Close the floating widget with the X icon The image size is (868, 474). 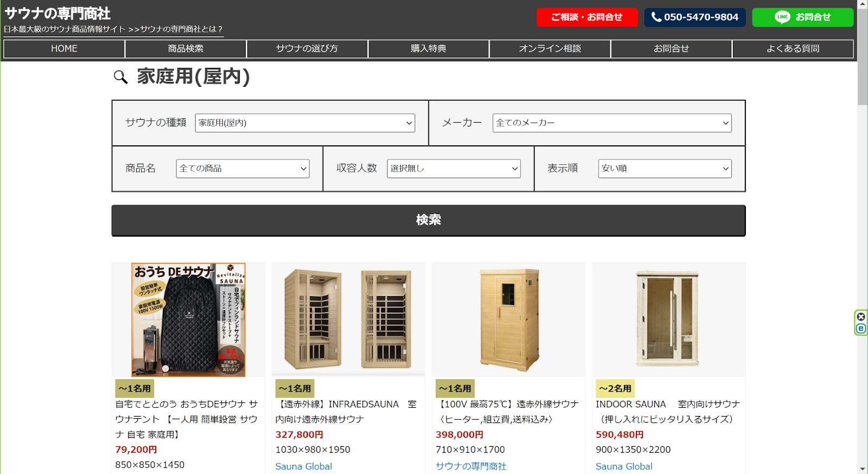[861, 317]
